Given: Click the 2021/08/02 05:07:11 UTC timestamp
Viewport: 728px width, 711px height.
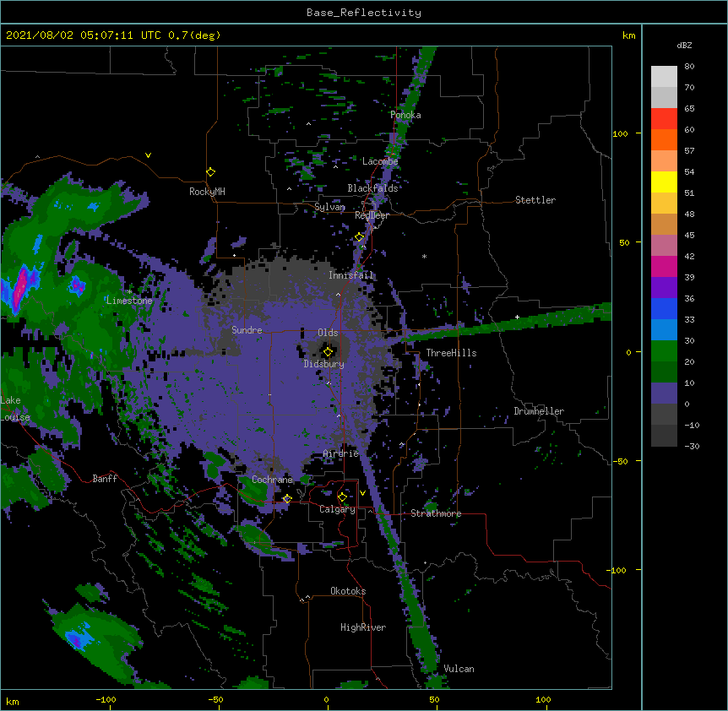Looking at the screenshot, I should point(84,35).
